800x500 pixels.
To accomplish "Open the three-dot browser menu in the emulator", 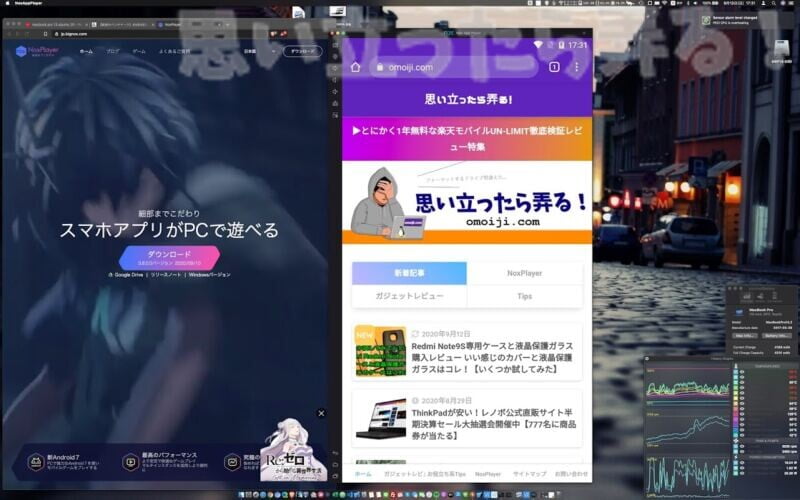I will click(577, 67).
